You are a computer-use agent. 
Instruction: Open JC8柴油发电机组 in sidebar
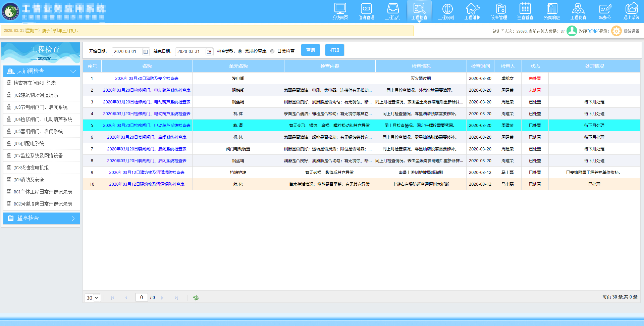42,168
